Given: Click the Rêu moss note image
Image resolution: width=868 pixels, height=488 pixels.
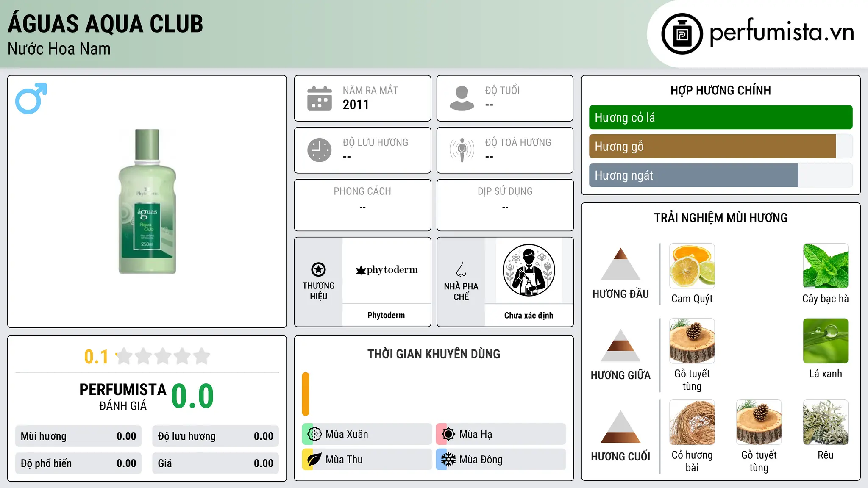Looking at the screenshot, I should point(826,422).
